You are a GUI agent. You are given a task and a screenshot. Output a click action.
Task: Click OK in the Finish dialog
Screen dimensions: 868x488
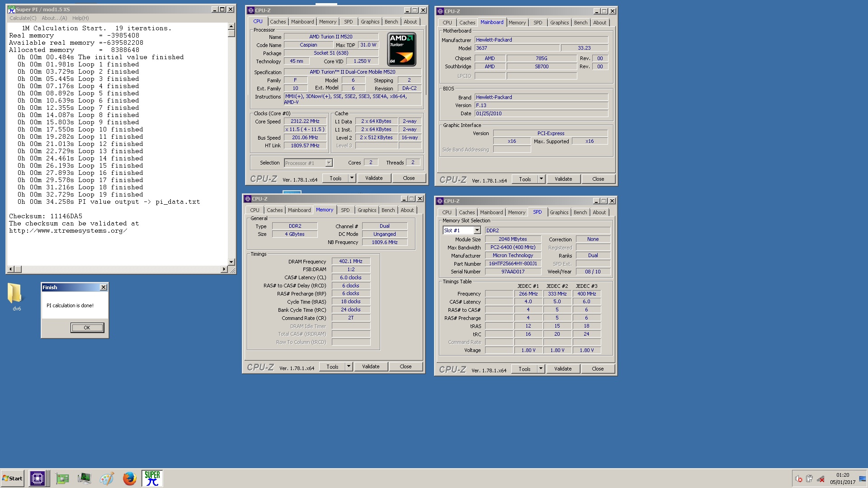[x=87, y=328]
